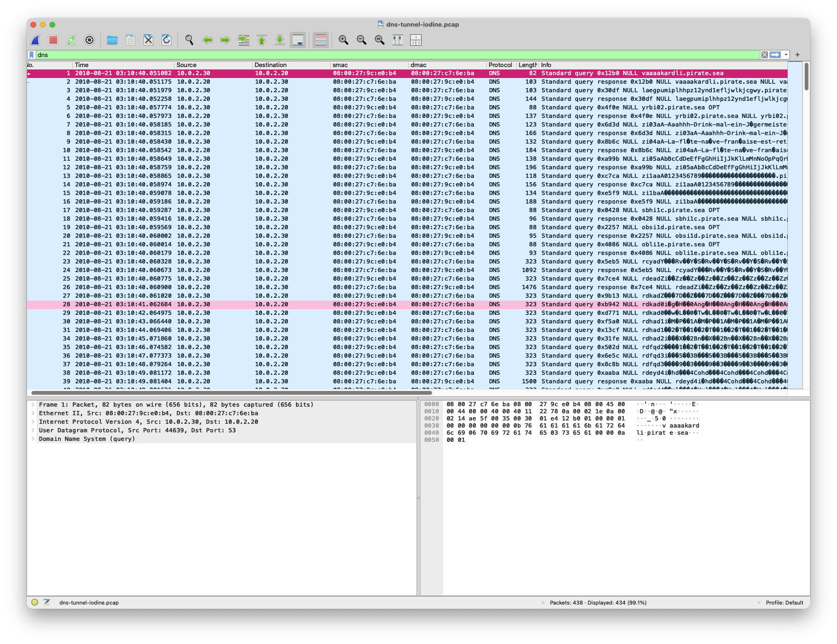Expand Ethernet II layer details
The width and height of the screenshot is (837, 644).
click(33, 413)
